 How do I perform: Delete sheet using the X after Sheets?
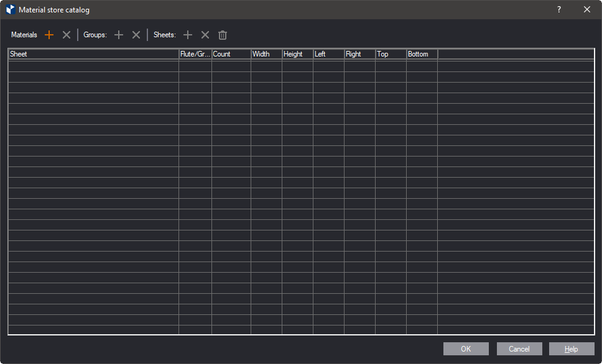point(205,35)
